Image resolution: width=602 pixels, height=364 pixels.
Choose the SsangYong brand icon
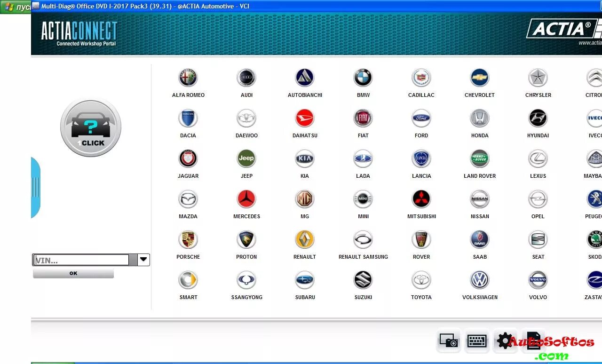click(x=246, y=280)
